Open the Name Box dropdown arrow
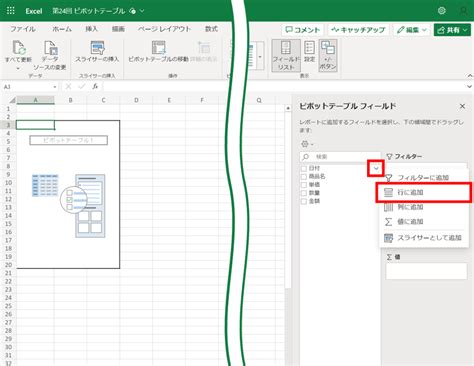 click(55, 87)
